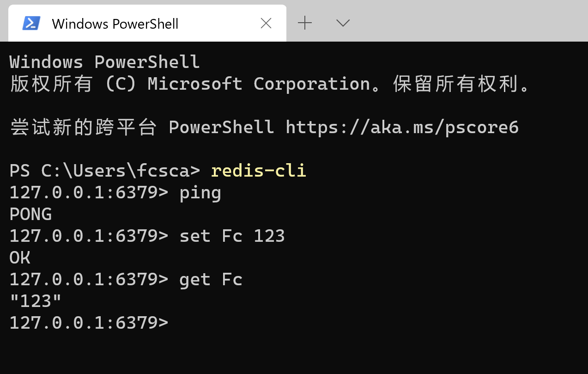
Task: Click the PowerShell text in the pscore6 line
Action: [x=221, y=127]
